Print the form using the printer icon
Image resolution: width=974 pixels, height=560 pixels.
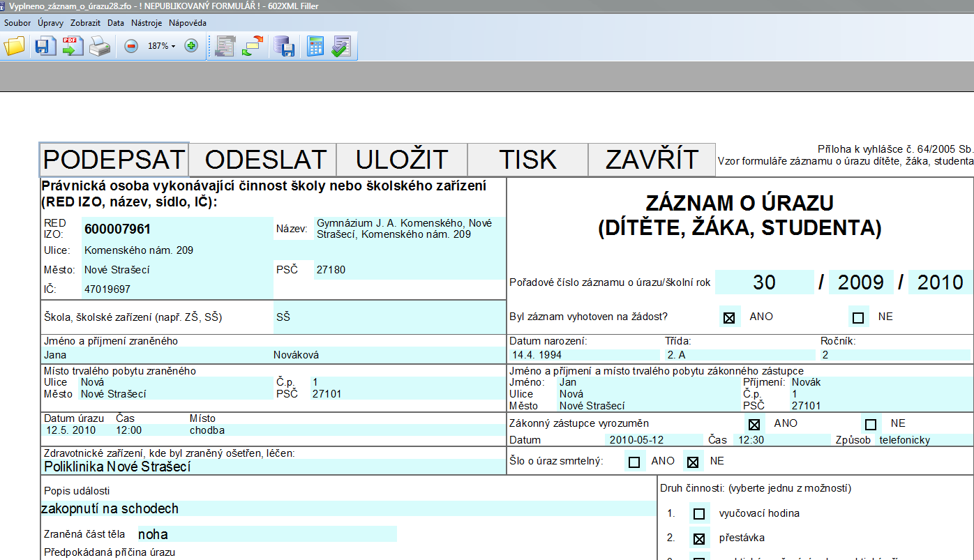(x=100, y=46)
